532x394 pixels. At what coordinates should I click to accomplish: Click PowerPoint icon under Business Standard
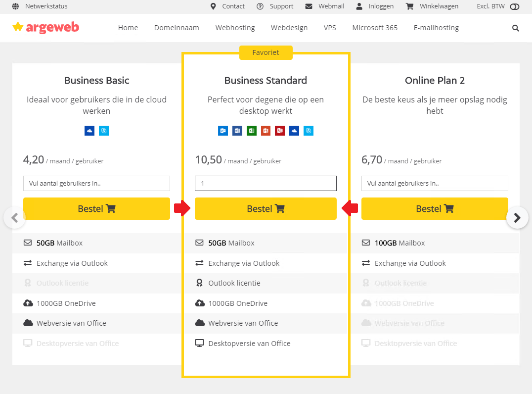[x=266, y=131]
